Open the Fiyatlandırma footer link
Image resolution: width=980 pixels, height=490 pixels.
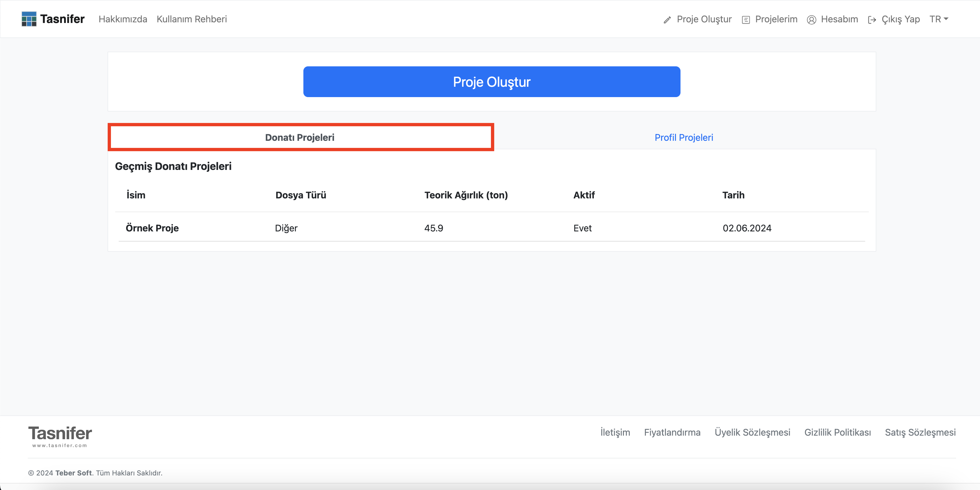tap(672, 432)
